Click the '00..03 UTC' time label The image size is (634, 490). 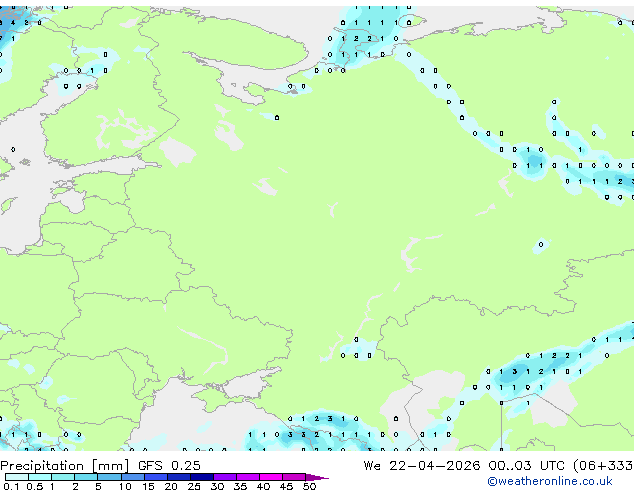pos(526,466)
